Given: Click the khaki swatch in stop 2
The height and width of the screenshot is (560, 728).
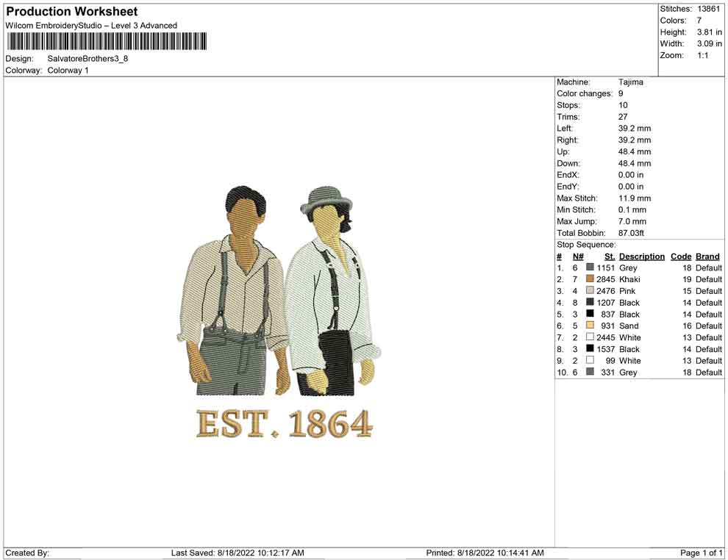Looking at the screenshot, I should tap(590, 279).
